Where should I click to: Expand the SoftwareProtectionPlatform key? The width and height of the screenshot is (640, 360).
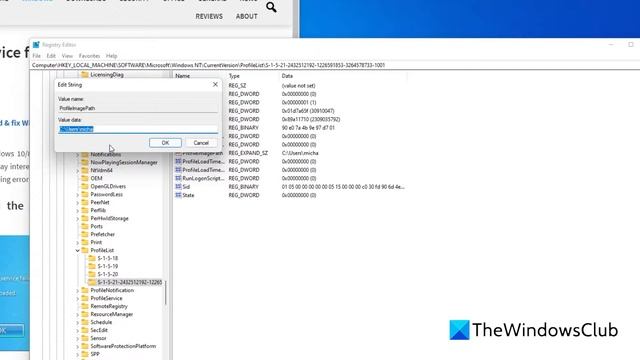click(78, 346)
